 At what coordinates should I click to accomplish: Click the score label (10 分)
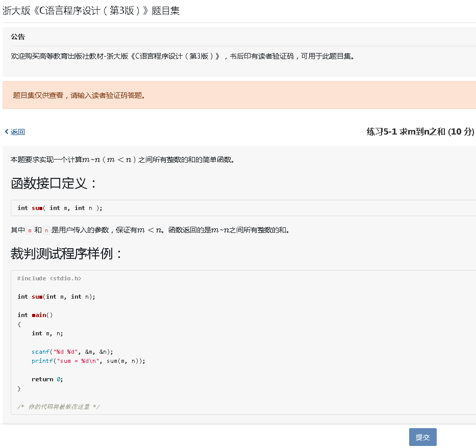point(462,131)
